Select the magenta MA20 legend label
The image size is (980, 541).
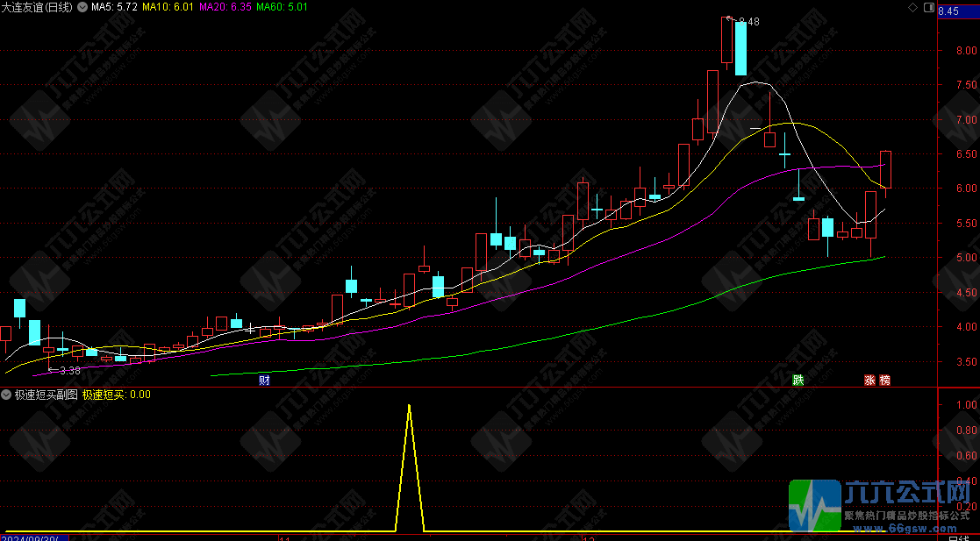[x=225, y=7]
